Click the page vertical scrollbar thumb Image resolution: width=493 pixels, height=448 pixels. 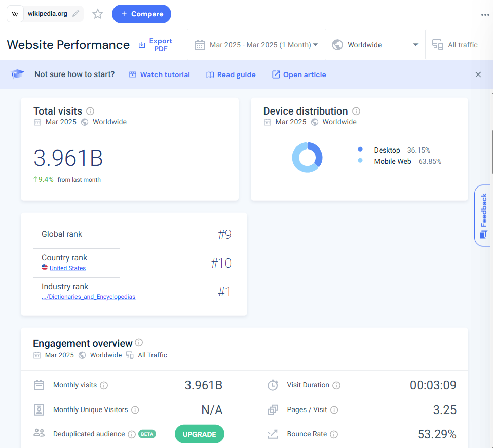click(492, 152)
